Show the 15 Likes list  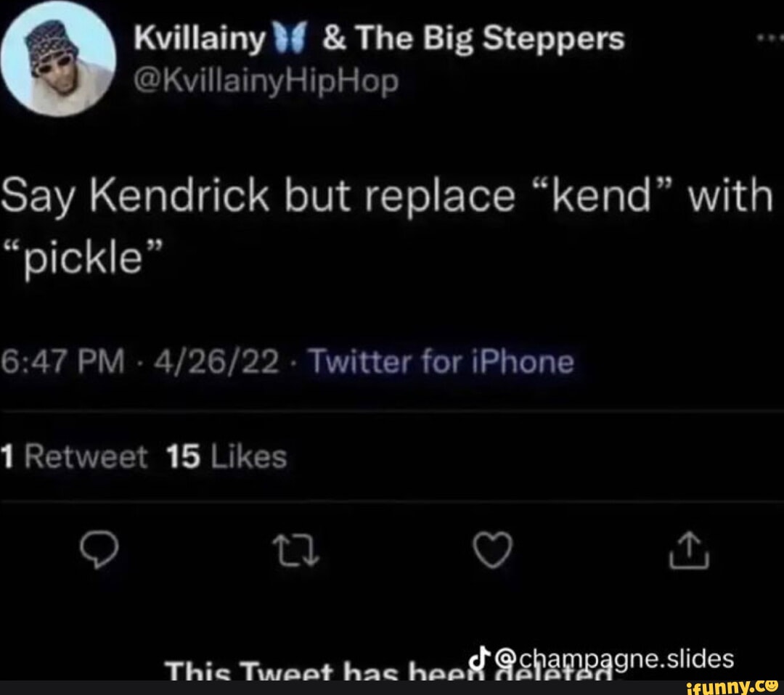226,456
